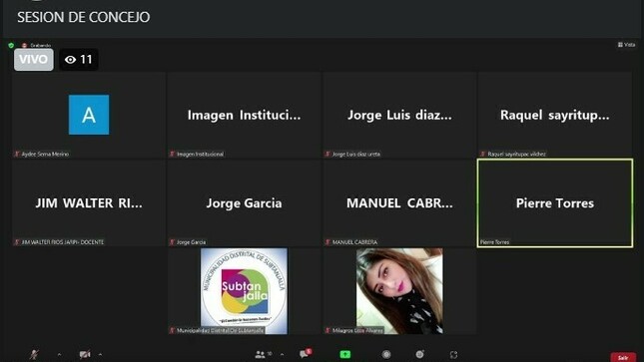Open the participants list icon
Image resolution: width=644 pixels, height=362 pixels.
pyautogui.click(x=260, y=354)
